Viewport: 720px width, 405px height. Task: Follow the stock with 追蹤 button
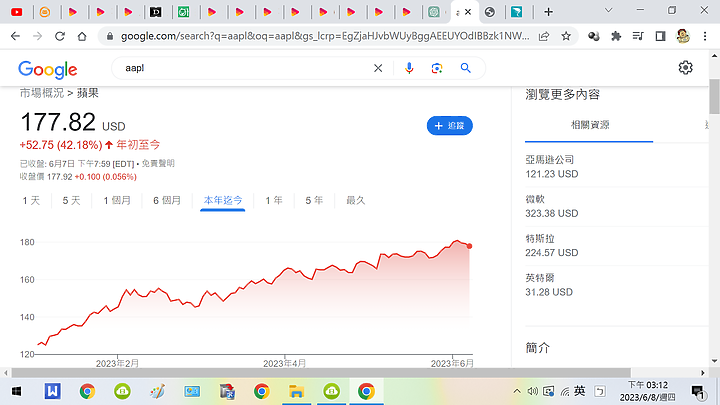tap(450, 126)
